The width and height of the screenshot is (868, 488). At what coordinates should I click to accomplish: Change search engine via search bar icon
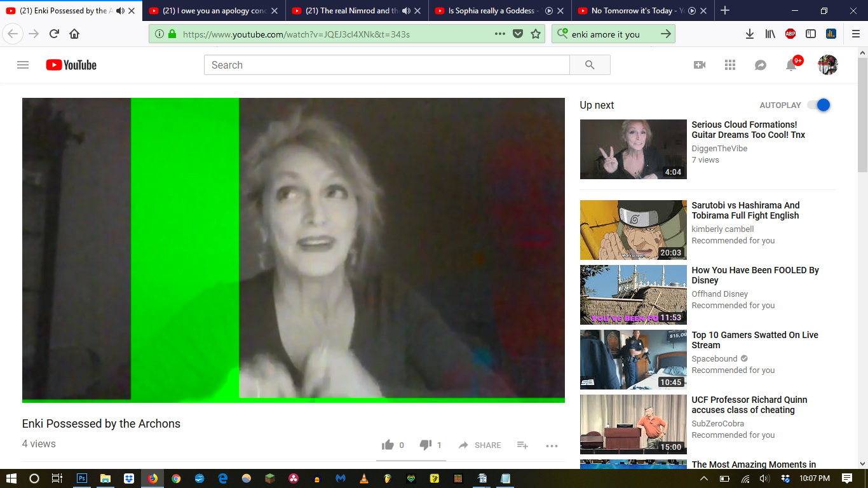[x=562, y=34]
